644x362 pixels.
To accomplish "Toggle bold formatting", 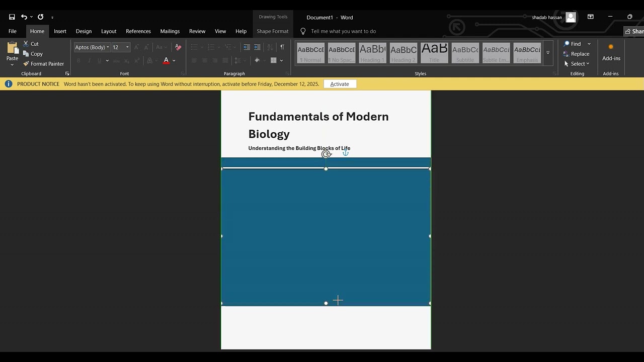I will pos(78,60).
